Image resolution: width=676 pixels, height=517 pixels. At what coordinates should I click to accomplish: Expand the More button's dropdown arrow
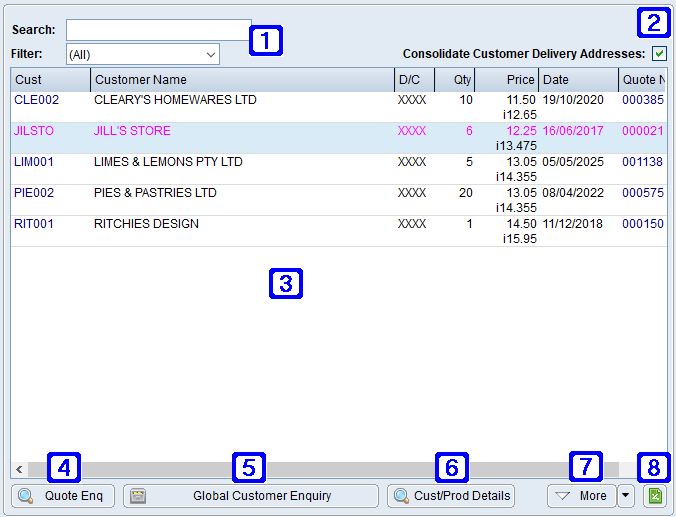626,496
